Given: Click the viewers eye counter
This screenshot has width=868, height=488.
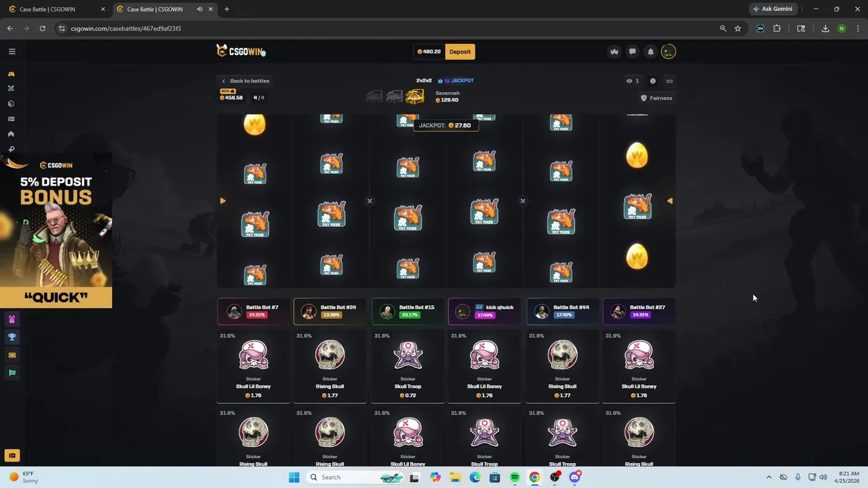Looking at the screenshot, I should tap(633, 81).
